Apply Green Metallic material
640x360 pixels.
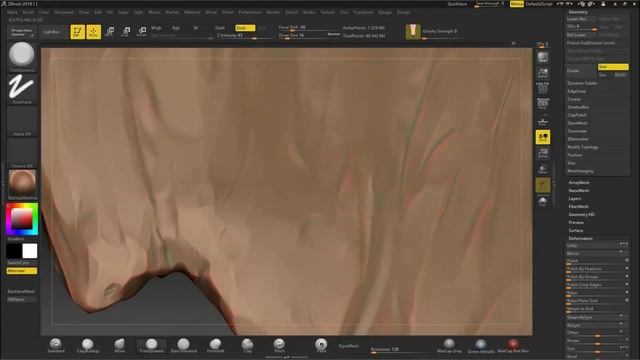coord(480,346)
